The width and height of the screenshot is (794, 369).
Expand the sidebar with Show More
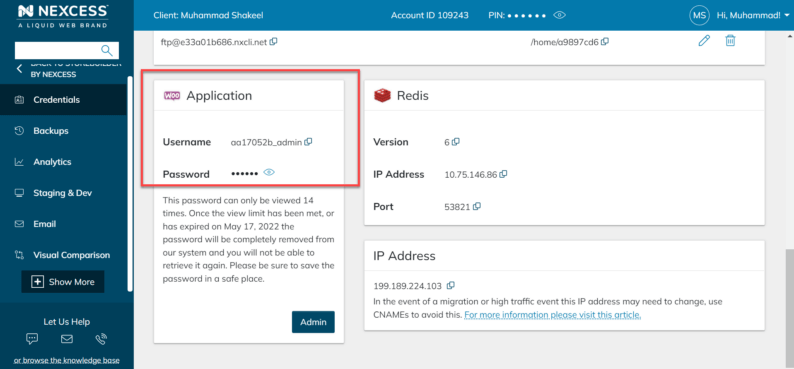pos(63,282)
